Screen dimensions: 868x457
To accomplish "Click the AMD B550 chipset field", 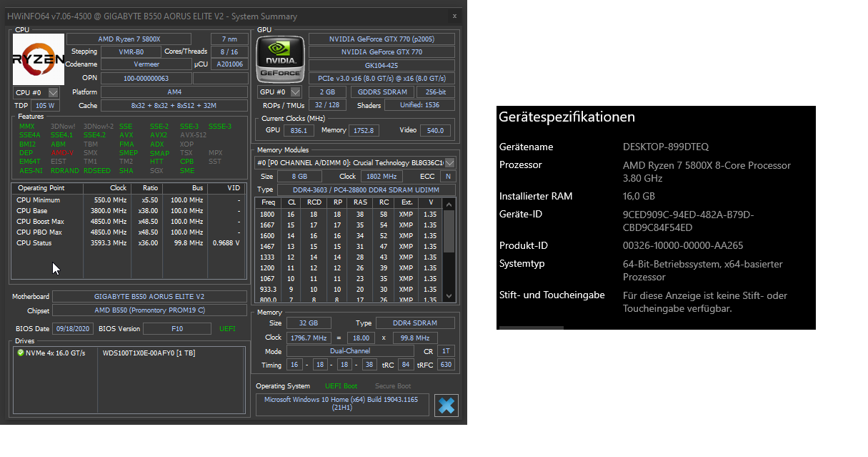I will [149, 310].
